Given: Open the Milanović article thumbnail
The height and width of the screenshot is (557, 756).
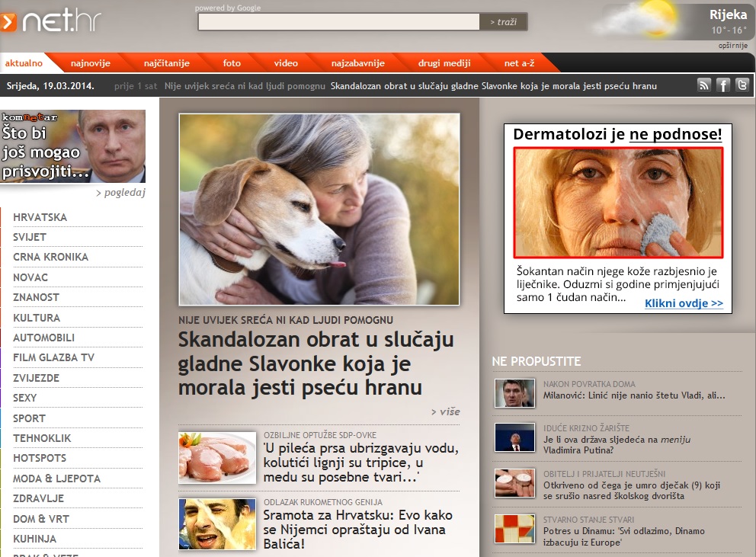Looking at the screenshot, I should 514,393.
